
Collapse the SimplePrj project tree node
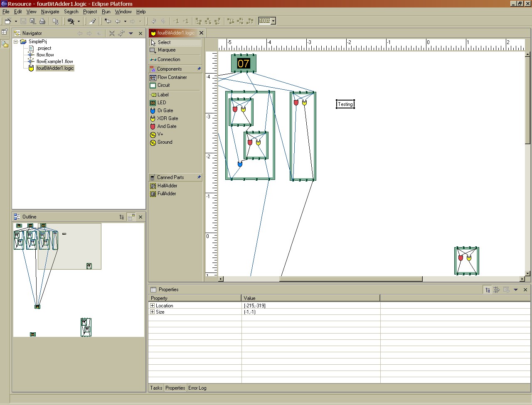16,42
